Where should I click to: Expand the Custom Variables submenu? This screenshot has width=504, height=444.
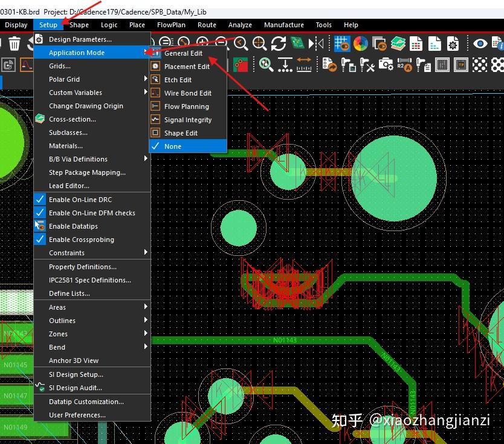[92, 93]
